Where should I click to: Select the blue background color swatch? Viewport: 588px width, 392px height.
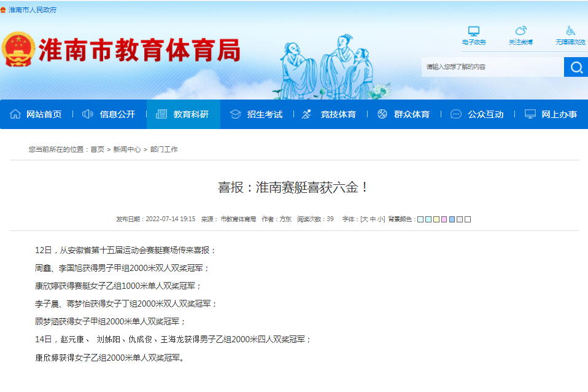453,219
